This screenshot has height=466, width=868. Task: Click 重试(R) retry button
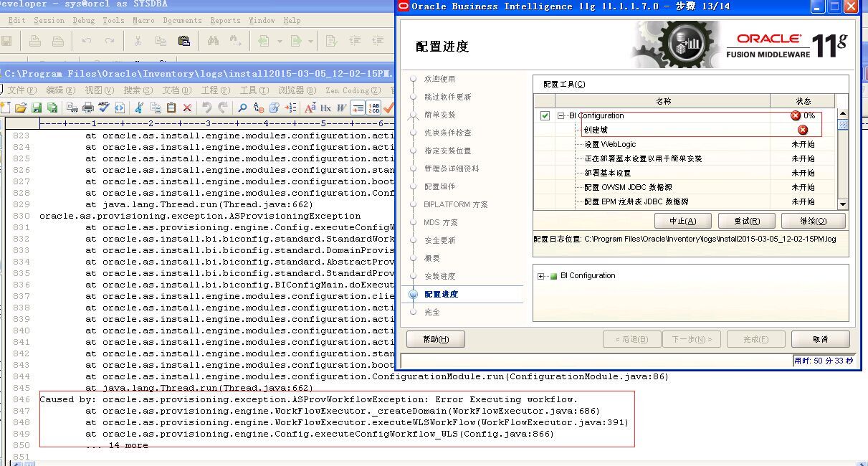(x=747, y=221)
